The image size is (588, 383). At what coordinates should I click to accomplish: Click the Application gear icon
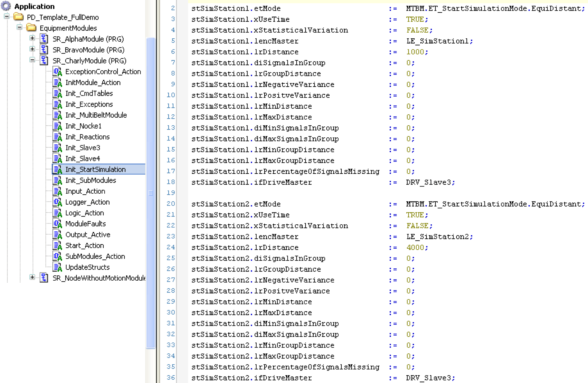point(6,6)
